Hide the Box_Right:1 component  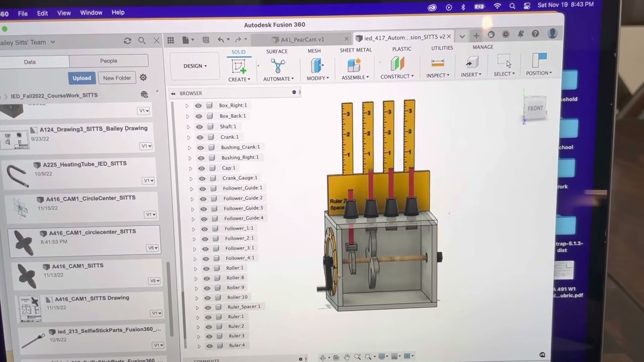click(x=198, y=106)
